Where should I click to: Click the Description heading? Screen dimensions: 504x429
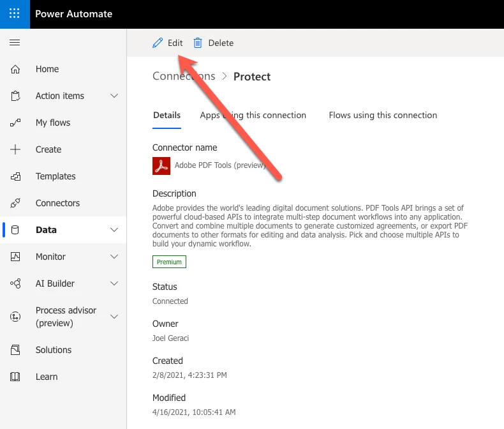click(174, 193)
